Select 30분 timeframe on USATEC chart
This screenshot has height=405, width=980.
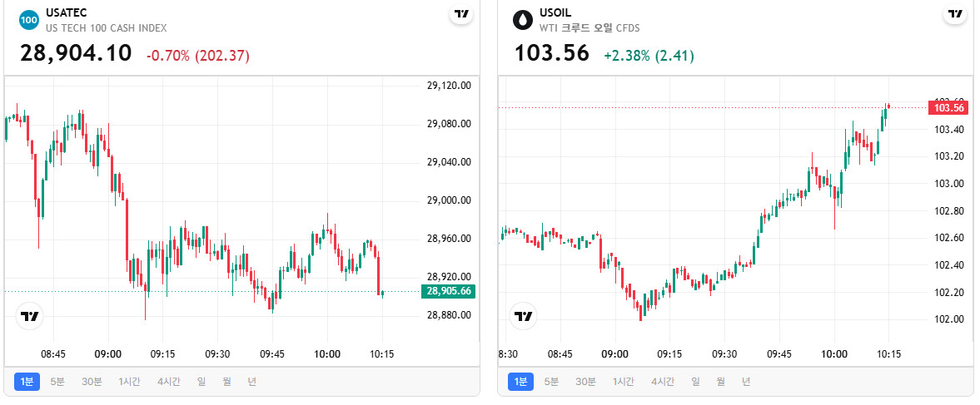[x=92, y=381]
